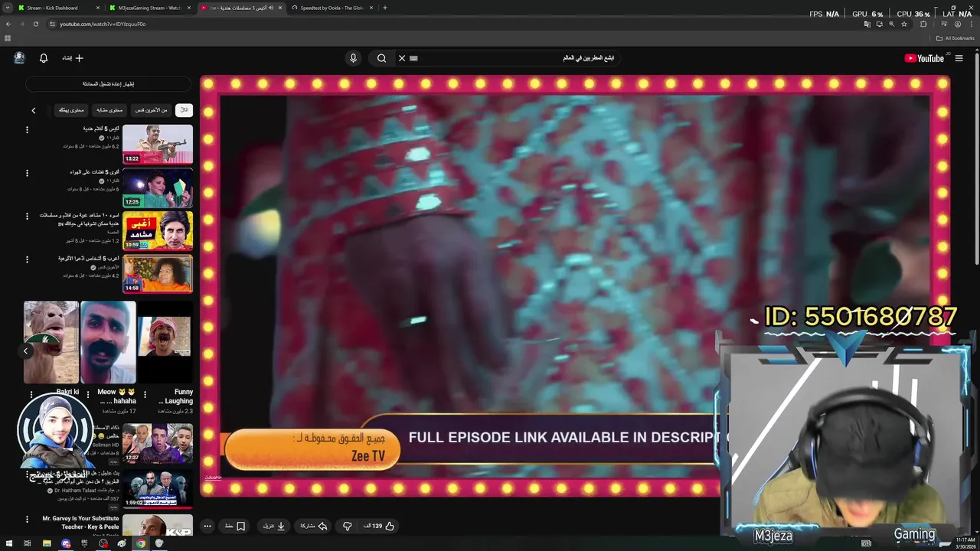Open the 10:59 'أغبى مشاهد' video thumbnail
The width and height of the screenshot is (980, 551).
point(158,230)
